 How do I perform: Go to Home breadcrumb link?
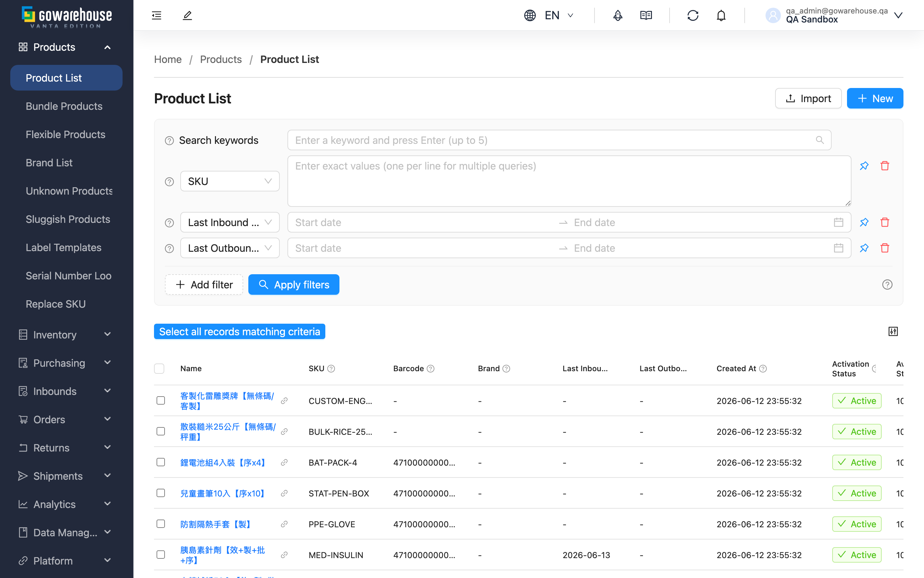pyautogui.click(x=167, y=59)
